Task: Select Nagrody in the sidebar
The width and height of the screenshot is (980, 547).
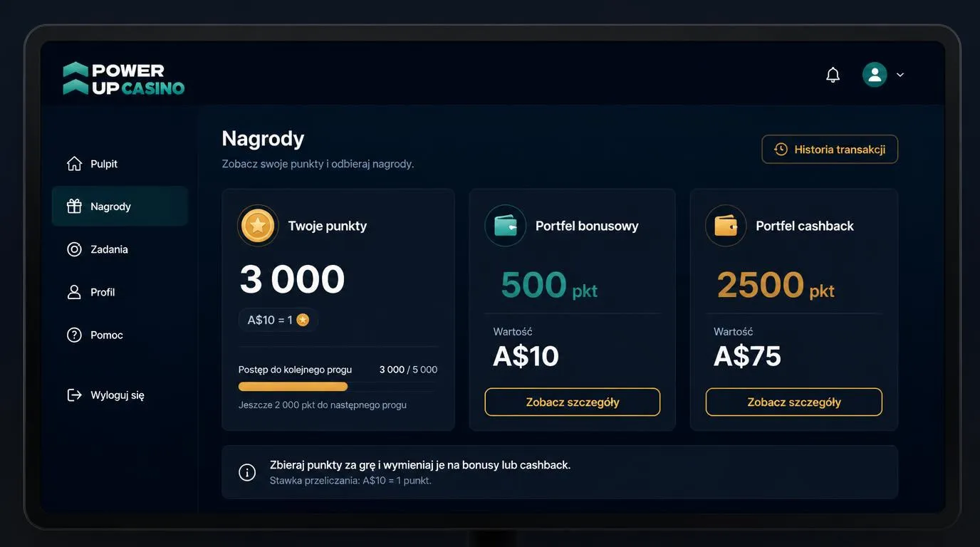Action: coord(120,207)
